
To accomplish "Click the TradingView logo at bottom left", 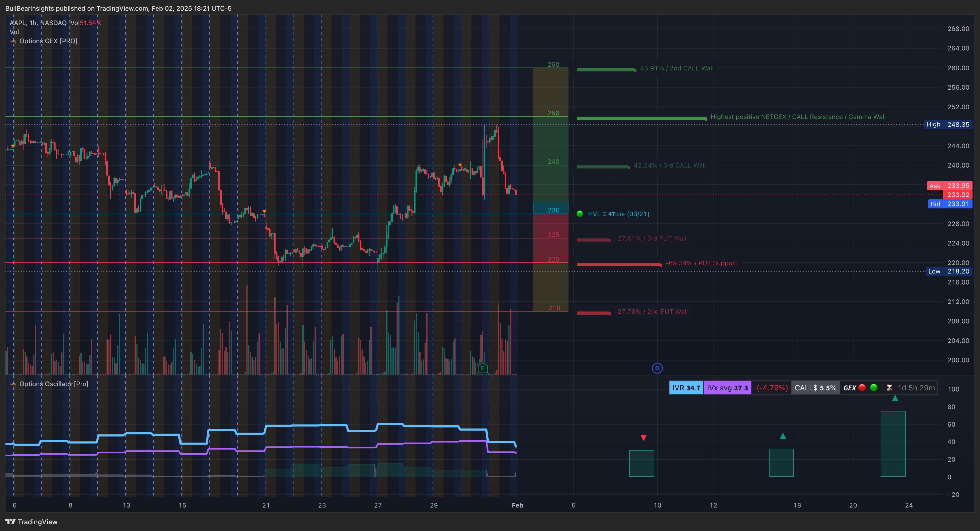I will (x=32, y=521).
